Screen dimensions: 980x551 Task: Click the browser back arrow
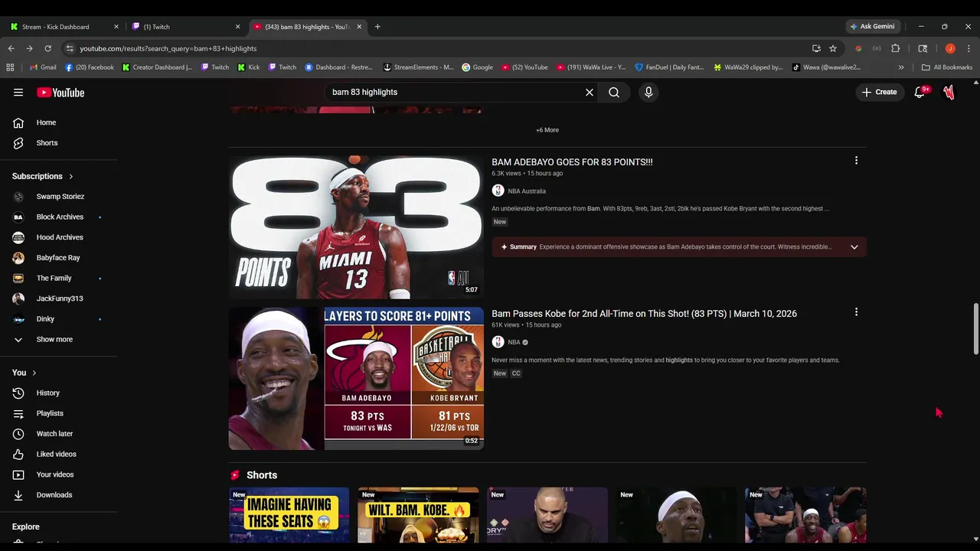11,48
